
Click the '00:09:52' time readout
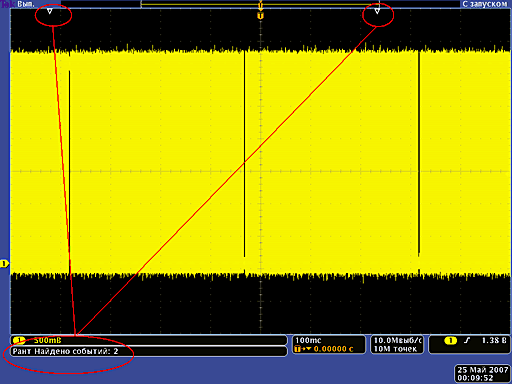point(475,378)
